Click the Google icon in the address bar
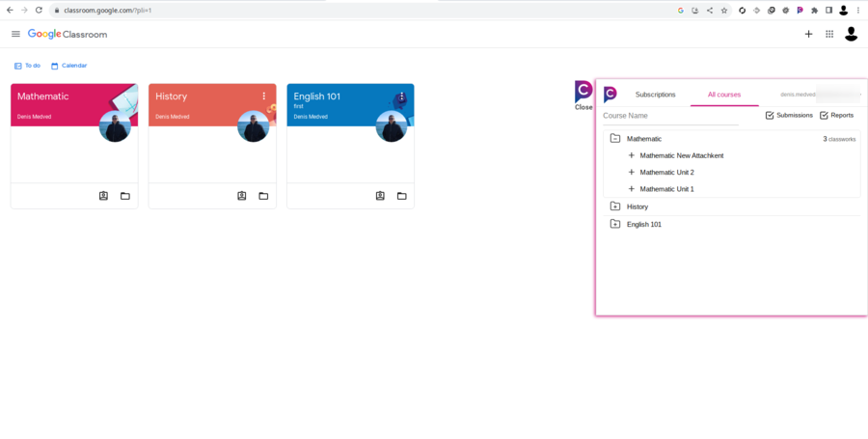Screen dimensions: 868x439 (681, 10)
